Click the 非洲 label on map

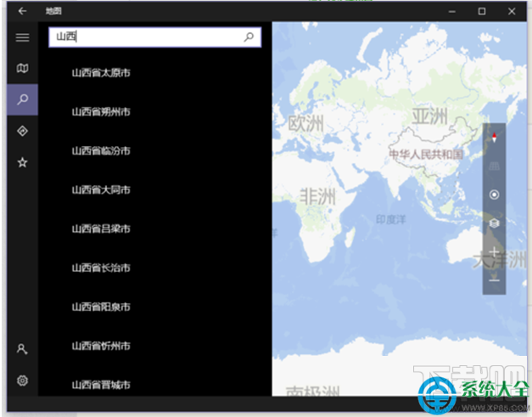317,197
